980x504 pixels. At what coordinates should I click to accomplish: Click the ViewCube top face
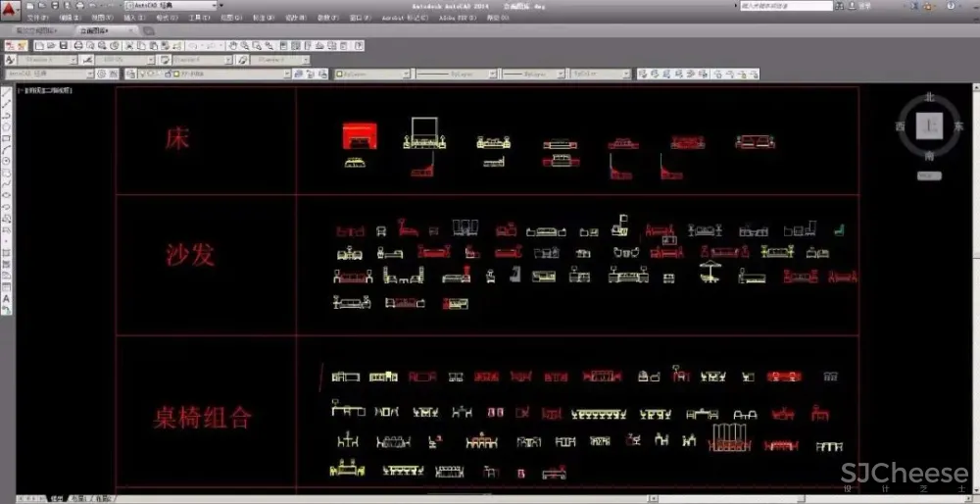[x=929, y=126]
